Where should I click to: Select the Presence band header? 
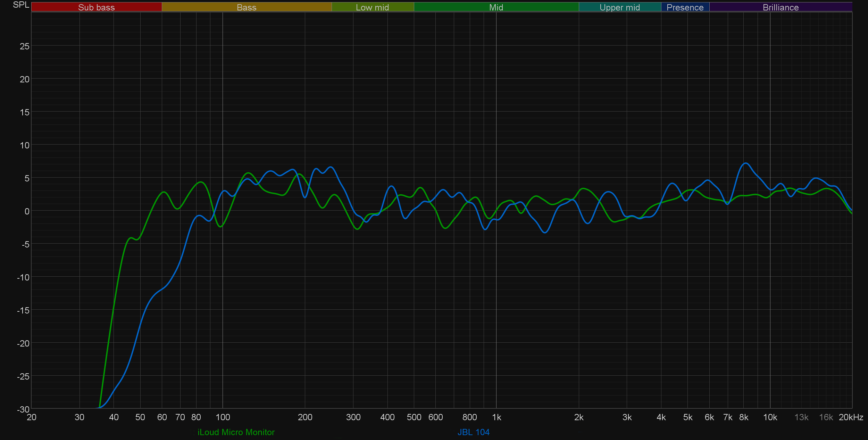[685, 7]
